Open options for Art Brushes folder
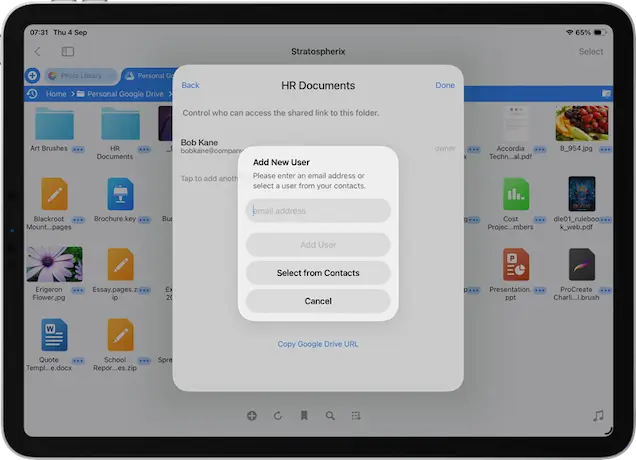The width and height of the screenshot is (636, 460). click(x=80, y=149)
